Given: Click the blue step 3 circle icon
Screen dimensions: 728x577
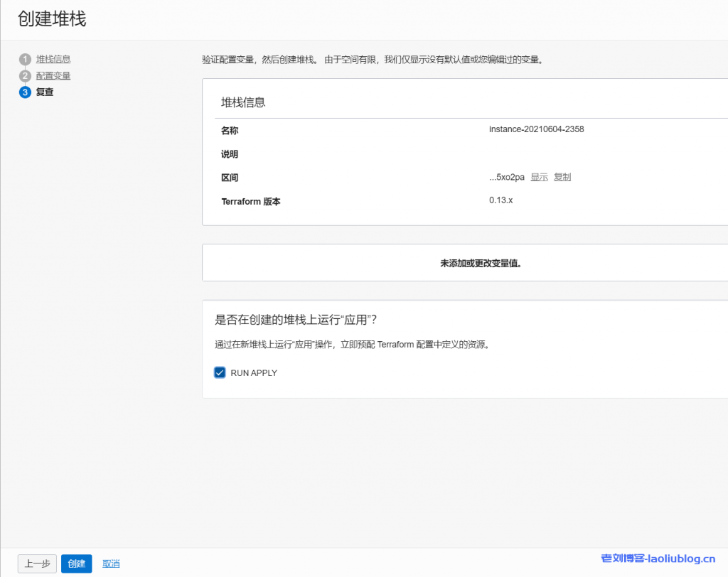Looking at the screenshot, I should pyautogui.click(x=26, y=92).
